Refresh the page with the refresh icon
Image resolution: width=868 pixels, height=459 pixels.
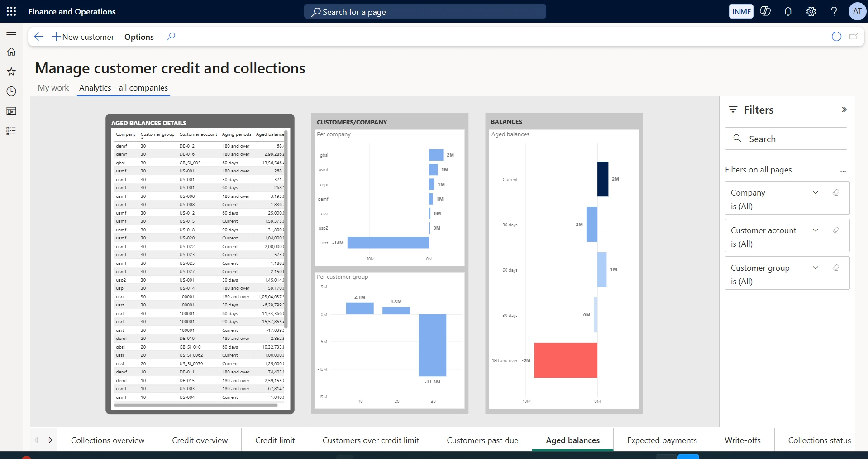tap(836, 37)
